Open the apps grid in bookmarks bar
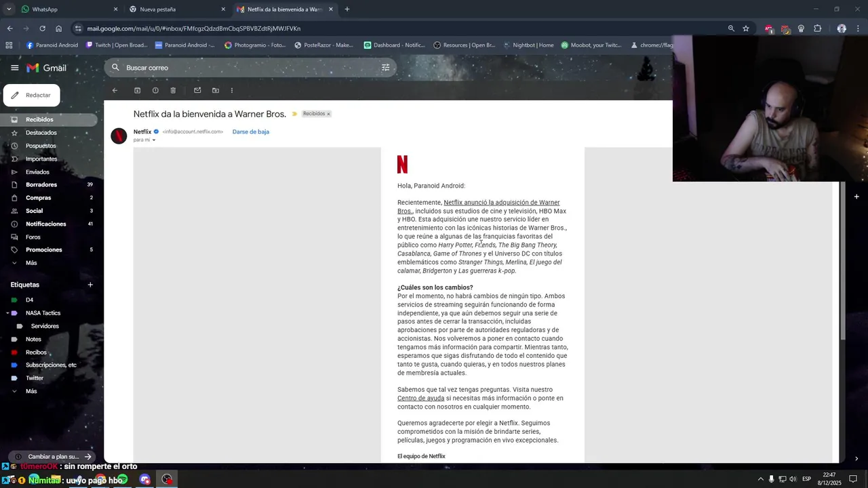 click(9, 45)
